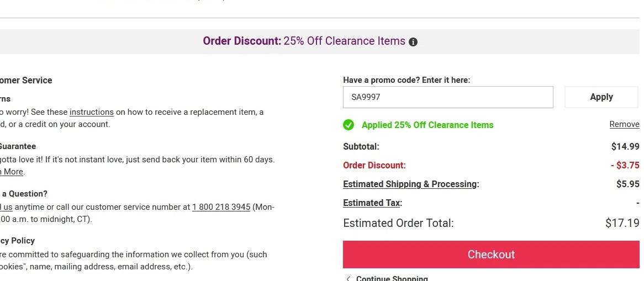The image size is (644, 281).
Task: Open Estimated Shipping & Processing details
Action: (410, 184)
